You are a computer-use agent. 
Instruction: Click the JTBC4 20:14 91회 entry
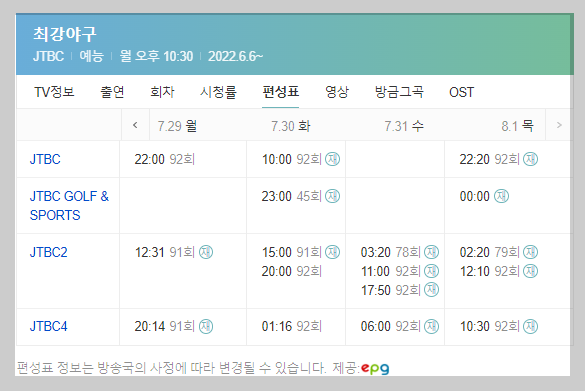pyautogui.click(x=165, y=326)
